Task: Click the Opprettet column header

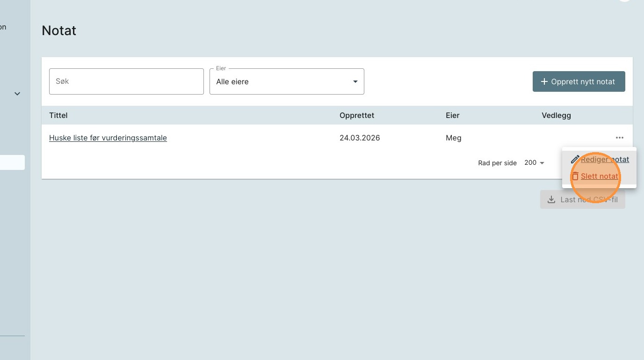Action: point(356,115)
